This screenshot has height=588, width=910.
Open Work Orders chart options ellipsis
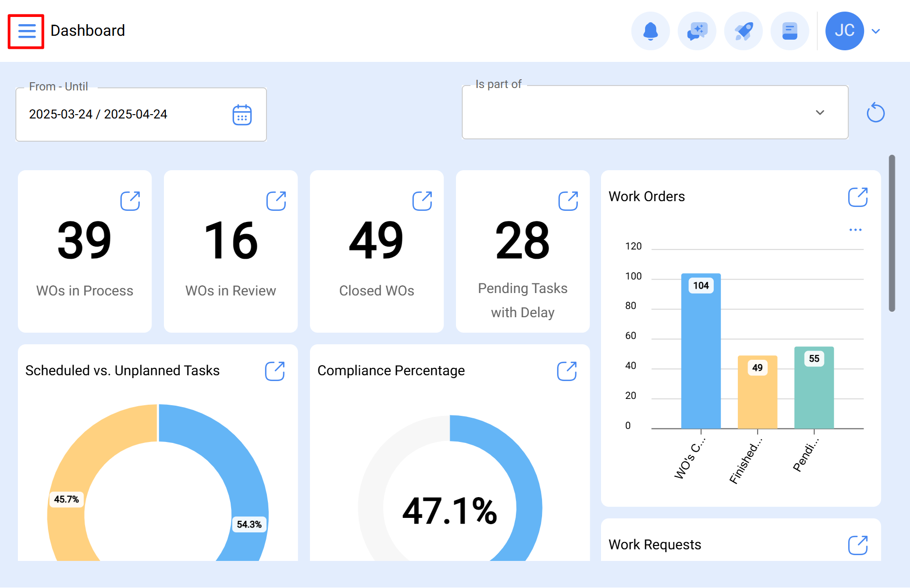pyautogui.click(x=856, y=230)
